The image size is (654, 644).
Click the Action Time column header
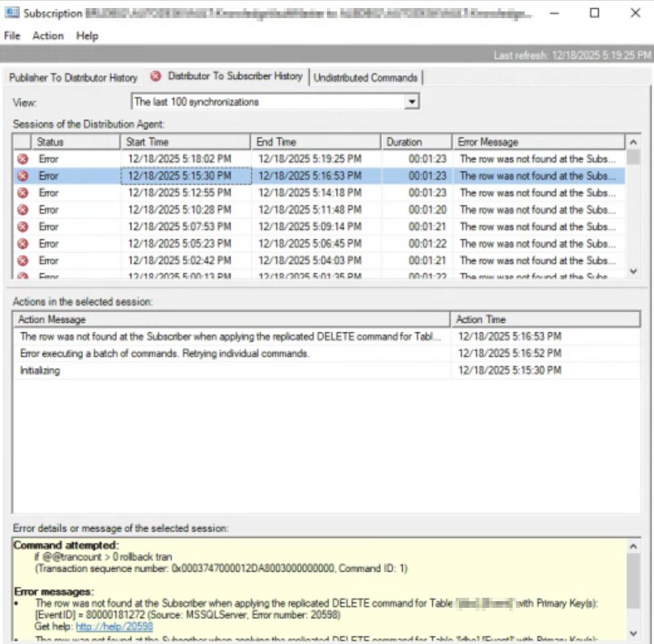(545, 320)
